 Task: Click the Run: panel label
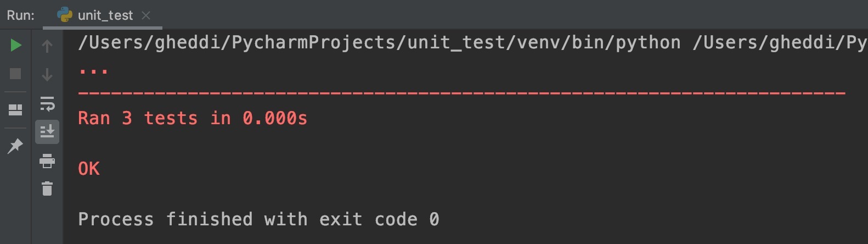[21, 15]
